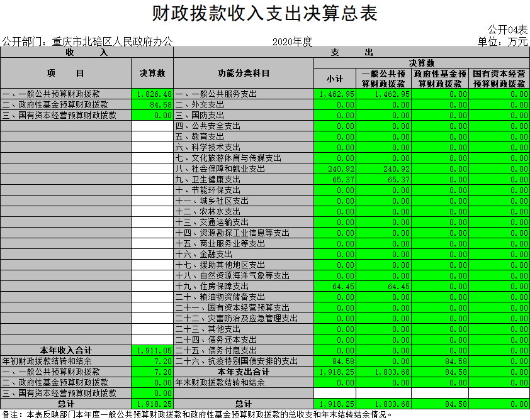Click the title 财政拨款收入支出决算总表
Image resolution: width=530 pixels, height=420 pixels.
coord(264,13)
